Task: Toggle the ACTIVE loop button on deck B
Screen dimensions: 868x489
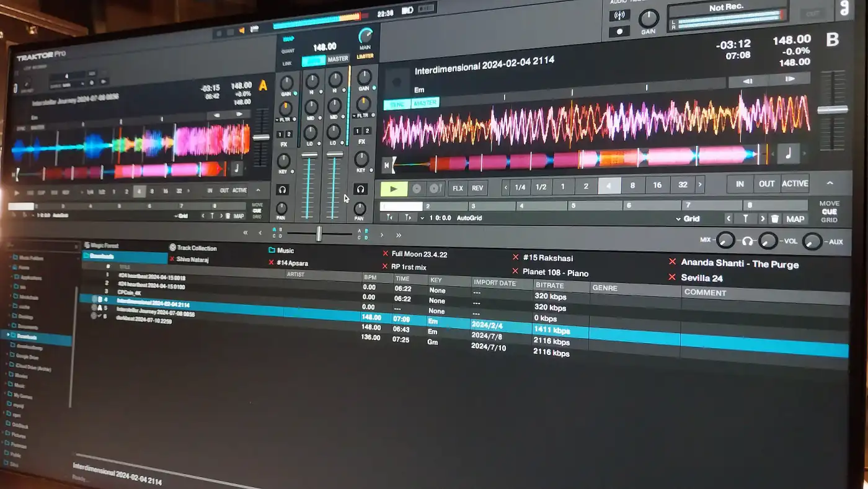Action: point(795,183)
